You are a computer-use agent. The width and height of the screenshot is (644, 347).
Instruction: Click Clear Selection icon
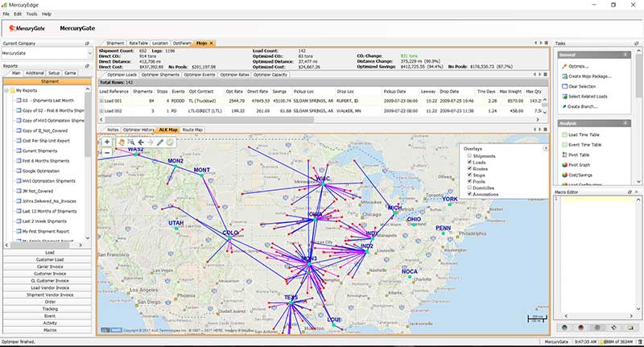pos(565,86)
